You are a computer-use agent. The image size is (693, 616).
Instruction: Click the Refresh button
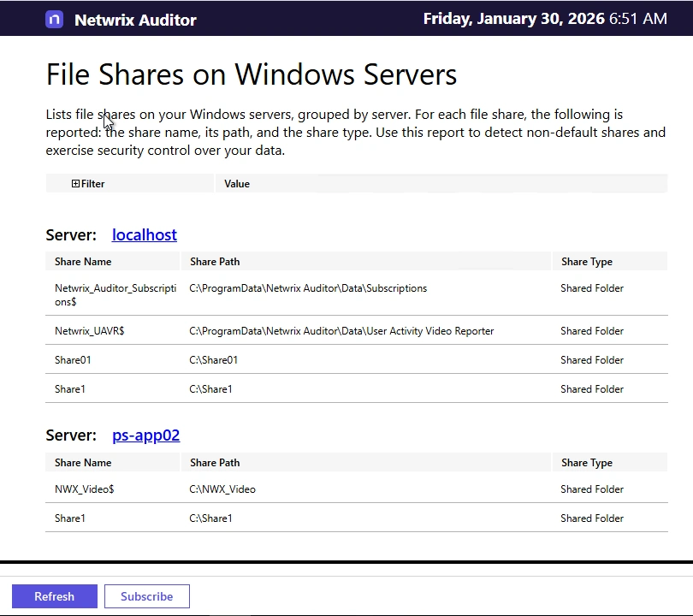coord(55,596)
